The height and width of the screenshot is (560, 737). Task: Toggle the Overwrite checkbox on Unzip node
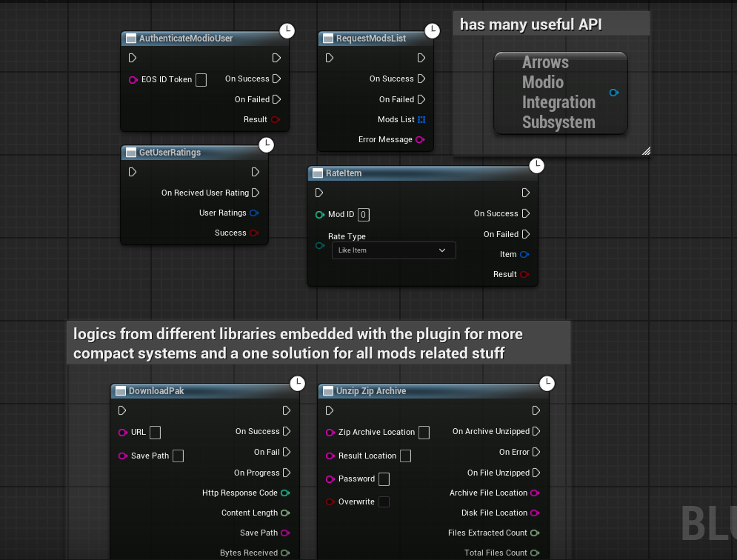384,501
